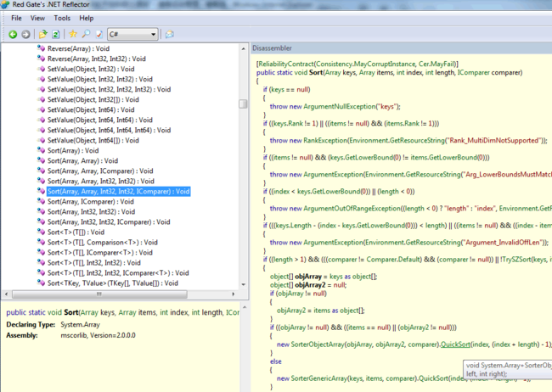Click the green Refresh toolbar icon
The width and height of the screenshot is (552, 392).
[x=55, y=34]
